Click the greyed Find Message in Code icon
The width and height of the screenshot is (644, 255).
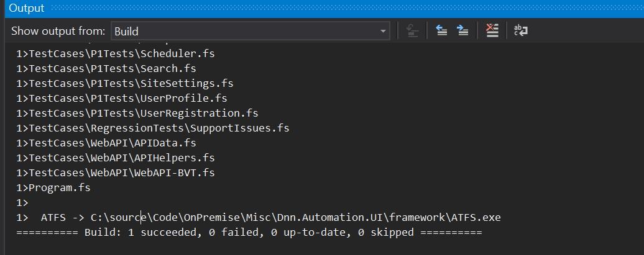point(412,31)
